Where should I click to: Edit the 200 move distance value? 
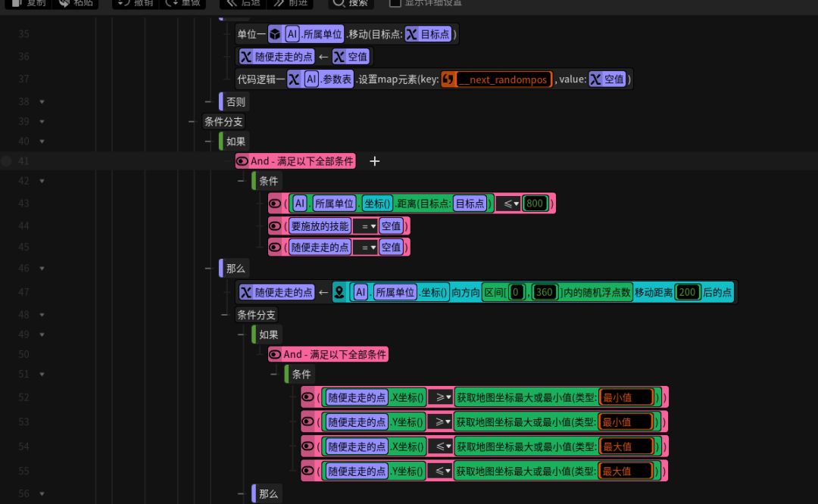(687, 292)
